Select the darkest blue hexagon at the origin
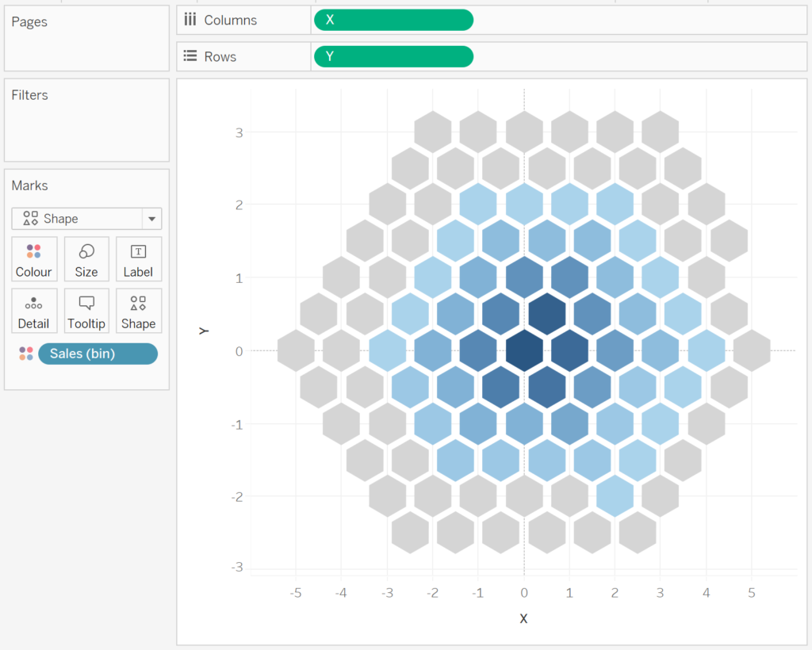 coord(524,351)
